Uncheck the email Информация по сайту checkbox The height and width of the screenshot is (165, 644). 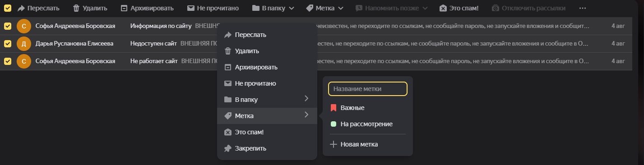pos(8,26)
